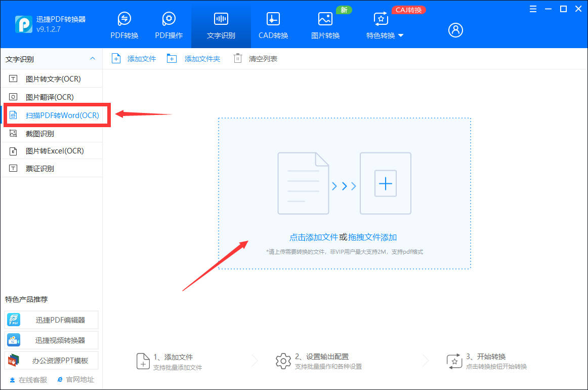Select 图片转Excel(OCR) option
The width and height of the screenshot is (588, 390).
(x=55, y=151)
